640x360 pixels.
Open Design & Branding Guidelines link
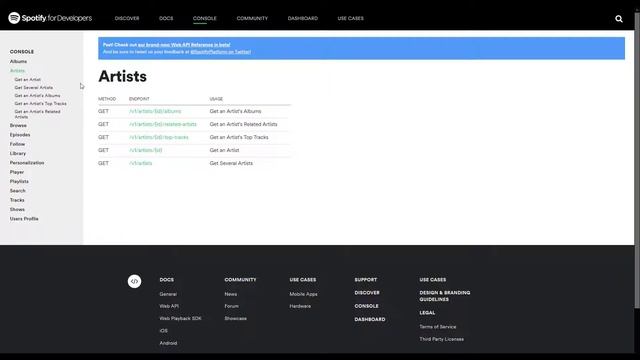(x=445, y=296)
